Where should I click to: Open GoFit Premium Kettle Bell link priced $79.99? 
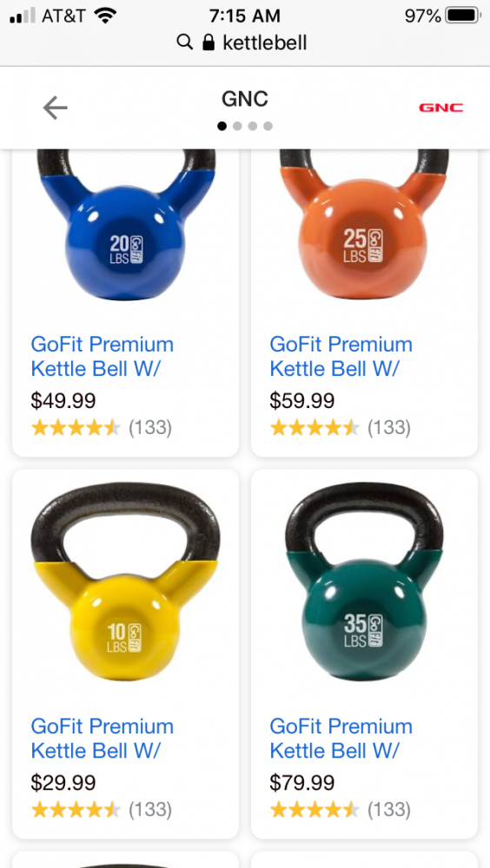tap(341, 738)
